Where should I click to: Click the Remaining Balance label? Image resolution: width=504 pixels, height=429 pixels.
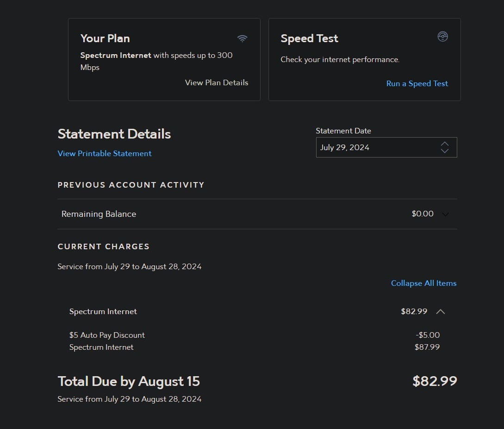click(x=99, y=214)
